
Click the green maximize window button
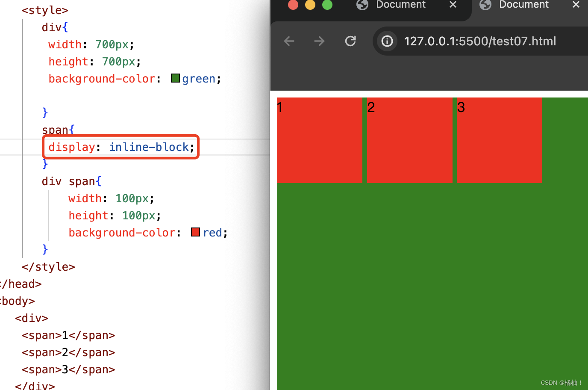coord(327,4)
